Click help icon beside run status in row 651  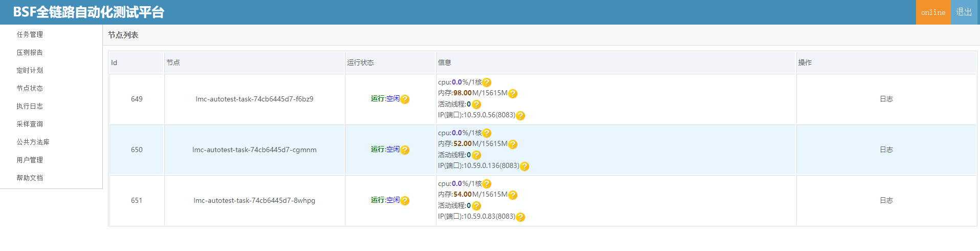[405, 201]
